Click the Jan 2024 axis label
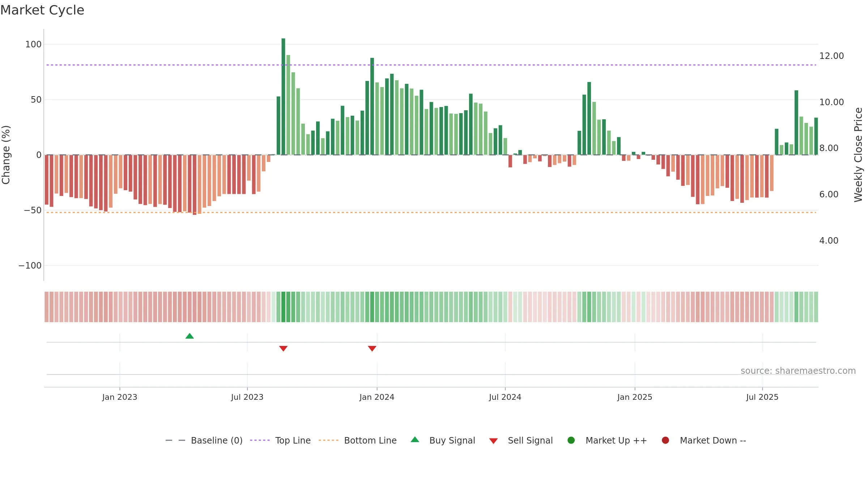Viewport: 868px width, 488px height. coord(377,397)
